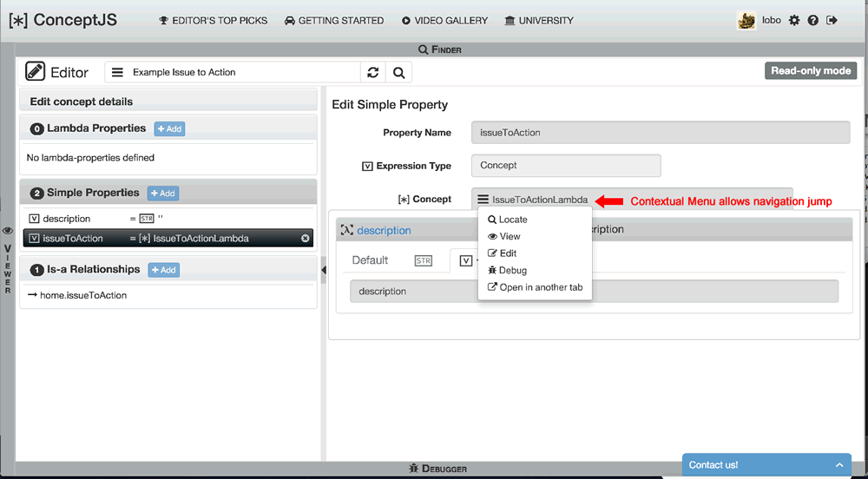This screenshot has height=479, width=868.
Task: Toggle Read-only mode
Action: click(811, 70)
